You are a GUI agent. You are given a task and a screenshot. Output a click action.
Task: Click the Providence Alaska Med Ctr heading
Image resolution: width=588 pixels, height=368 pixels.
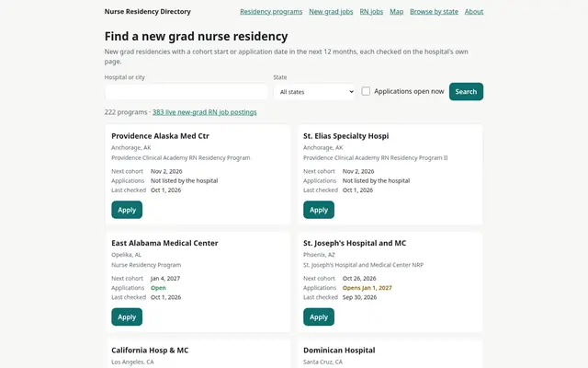[160, 136]
